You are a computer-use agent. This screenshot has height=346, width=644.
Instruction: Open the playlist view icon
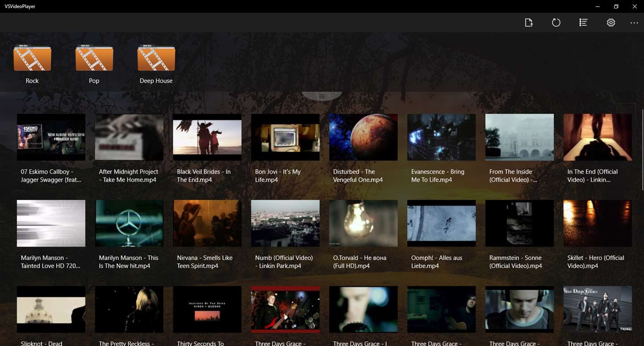(583, 22)
